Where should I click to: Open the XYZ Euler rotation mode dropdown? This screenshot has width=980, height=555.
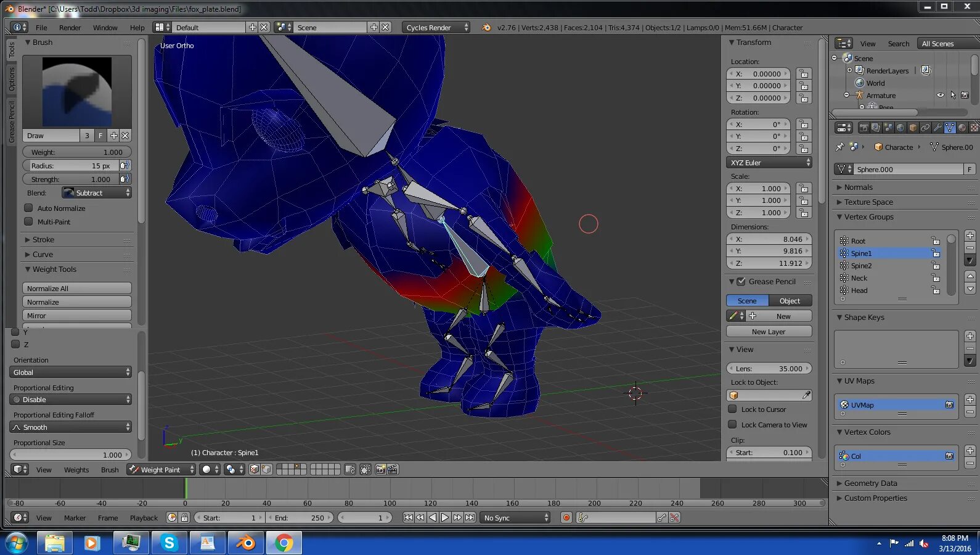[x=769, y=163]
